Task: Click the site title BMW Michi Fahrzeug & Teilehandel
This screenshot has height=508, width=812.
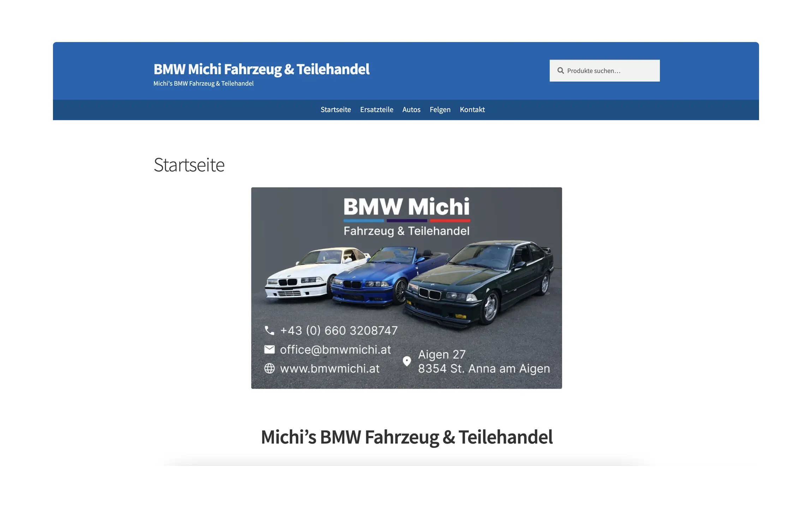Action: coord(262,69)
